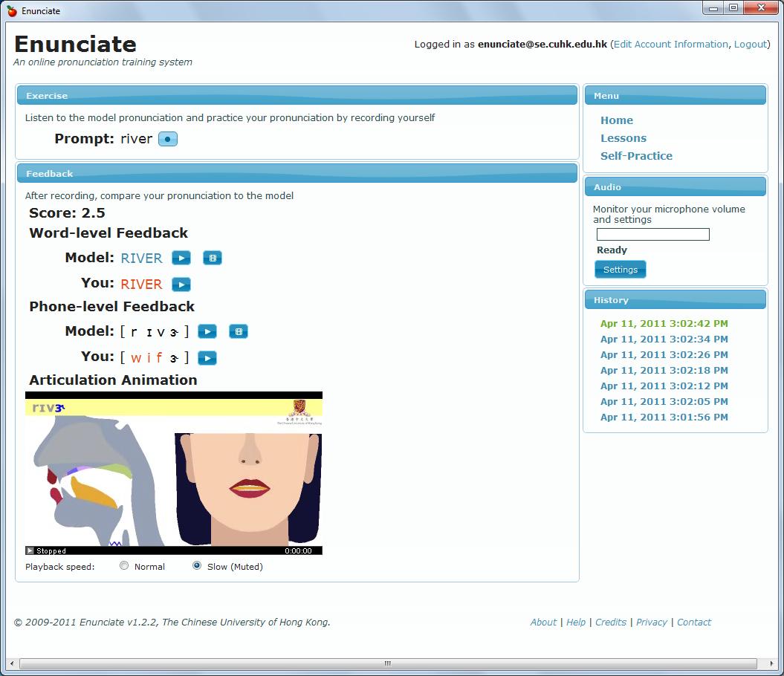
Task: Click the horizontal scrollbar thumb
Action: (387, 663)
